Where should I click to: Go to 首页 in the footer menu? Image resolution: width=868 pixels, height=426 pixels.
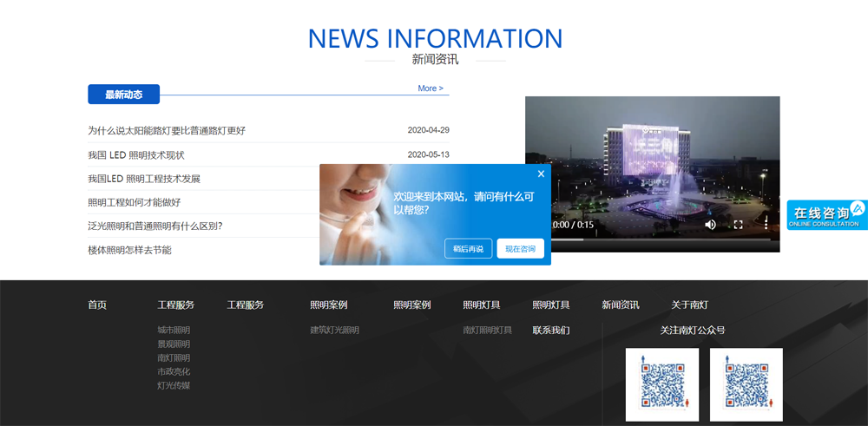(x=97, y=305)
